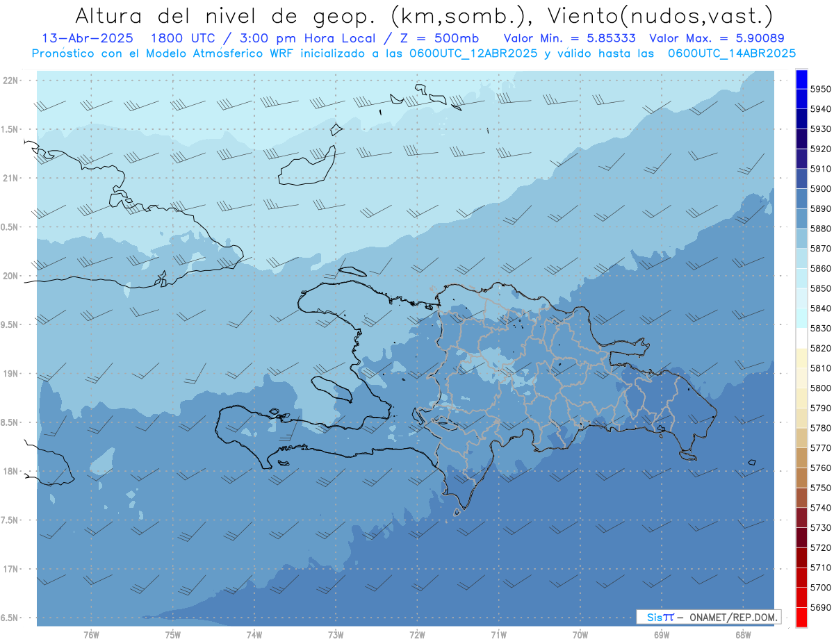Click the valid-until time '0600UTC_14ABR2025'
This screenshot has width=834, height=644.
pyautogui.click(x=732, y=53)
